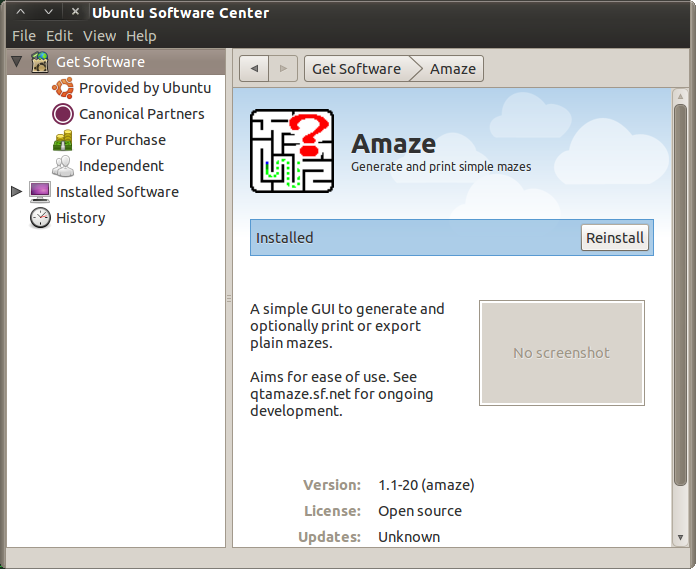The image size is (696, 569).
Task: Click the Updates: field label
Action: point(329,537)
